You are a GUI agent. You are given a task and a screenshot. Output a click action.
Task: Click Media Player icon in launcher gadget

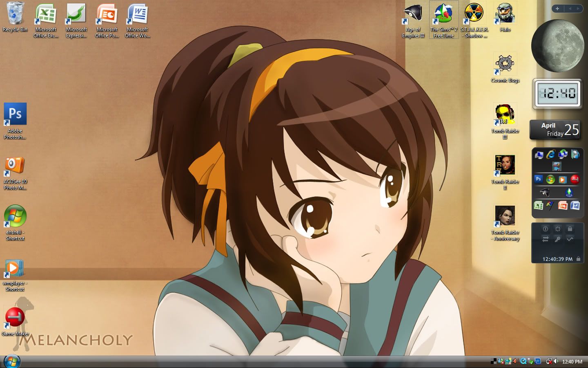coord(563,180)
